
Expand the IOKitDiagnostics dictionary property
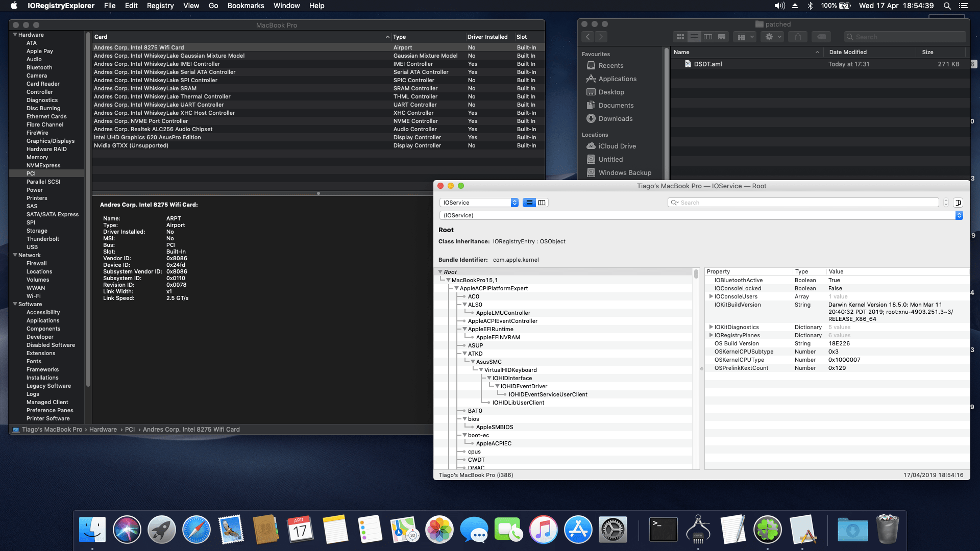pyautogui.click(x=710, y=327)
